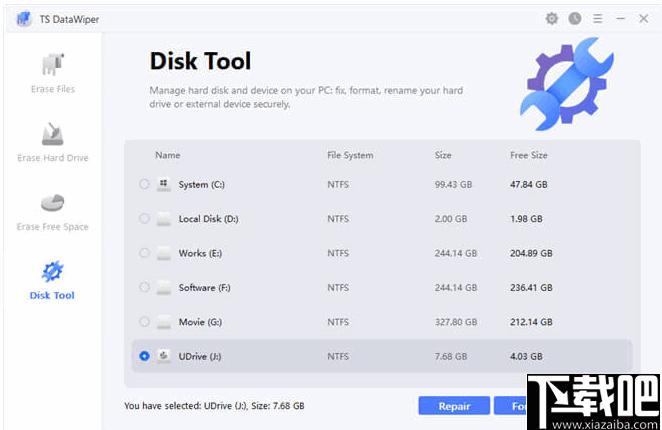Viewport: 662px width, 430px height.
Task: Switch to Erase Free Space tab label
Action: 53,227
